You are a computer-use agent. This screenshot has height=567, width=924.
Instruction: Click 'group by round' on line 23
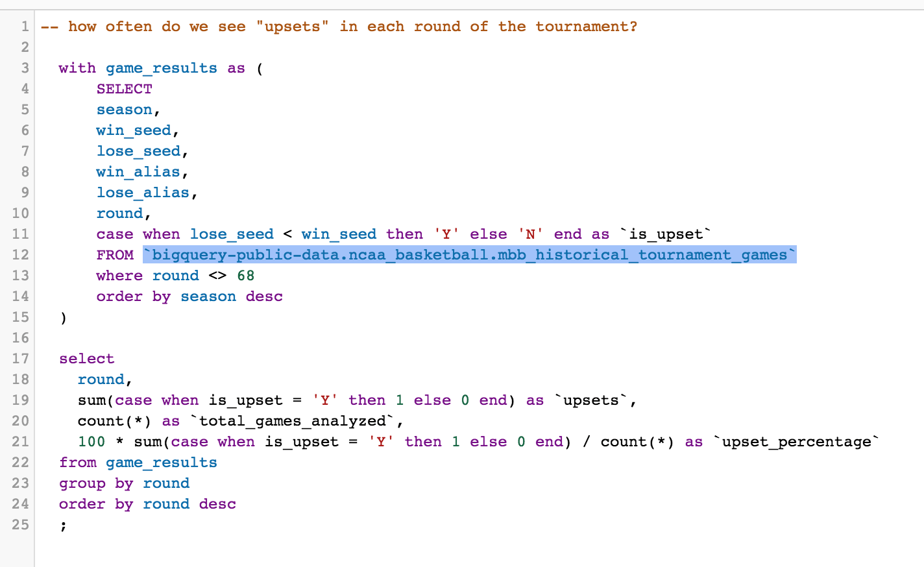pos(125,483)
